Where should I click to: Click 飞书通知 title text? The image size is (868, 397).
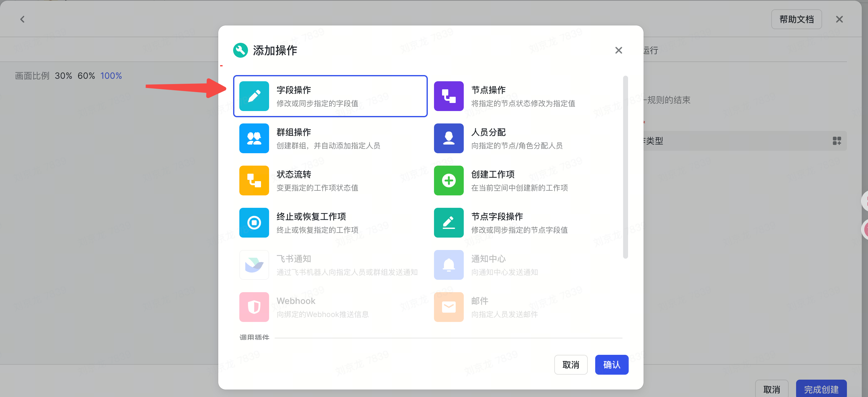tap(294, 258)
